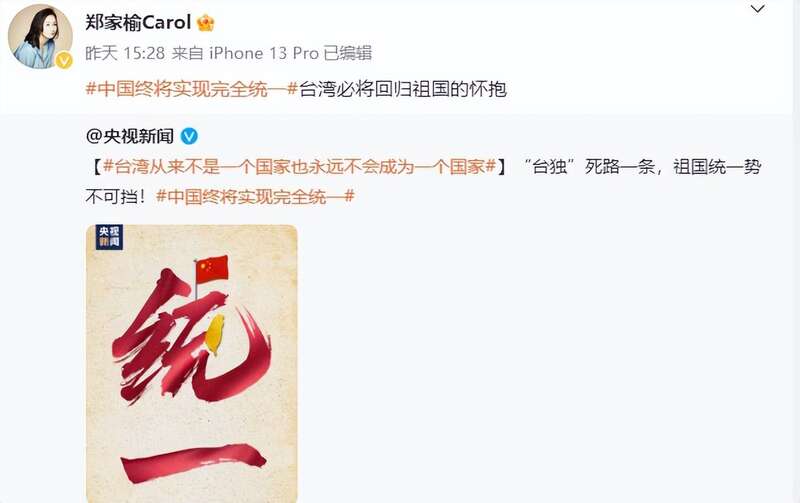Open the @央视新闻 account link
Image resolution: width=800 pixels, height=503 pixels.
click(x=130, y=136)
